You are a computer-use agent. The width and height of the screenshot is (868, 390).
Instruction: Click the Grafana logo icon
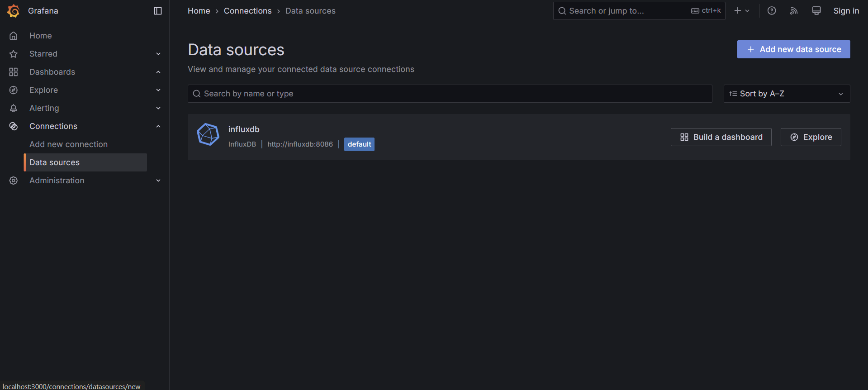[x=14, y=11]
